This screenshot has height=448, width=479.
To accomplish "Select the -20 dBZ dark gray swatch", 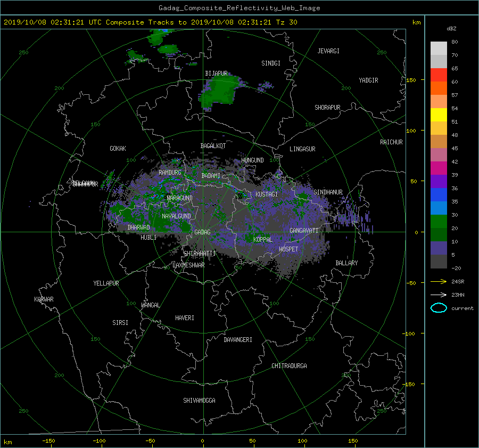I will click(x=439, y=262).
